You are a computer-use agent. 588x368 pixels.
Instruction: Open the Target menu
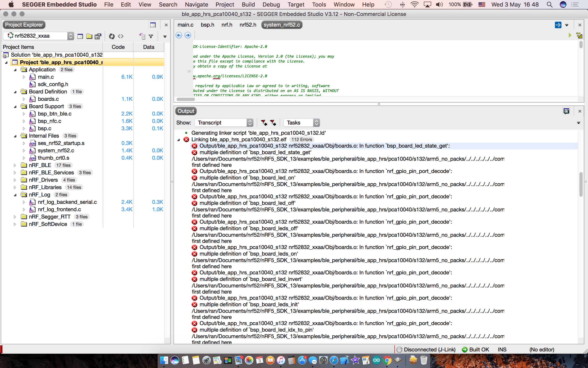[x=296, y=5]
